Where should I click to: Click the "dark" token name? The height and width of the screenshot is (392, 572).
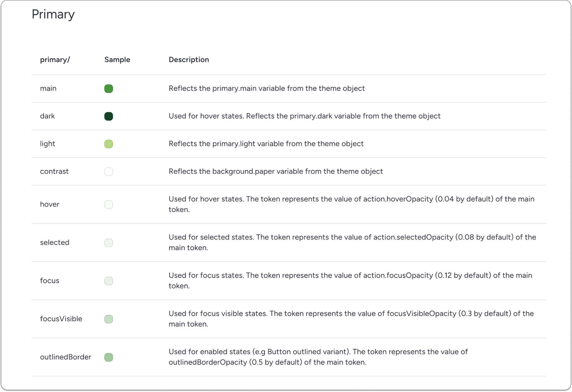point(47,116)
